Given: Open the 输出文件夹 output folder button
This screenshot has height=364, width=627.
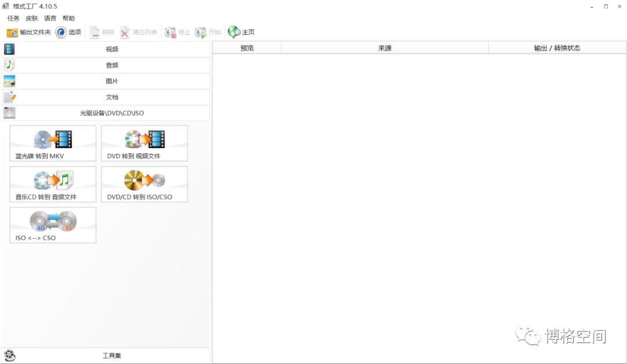Looking at the screenshot, I should (28, 33).
